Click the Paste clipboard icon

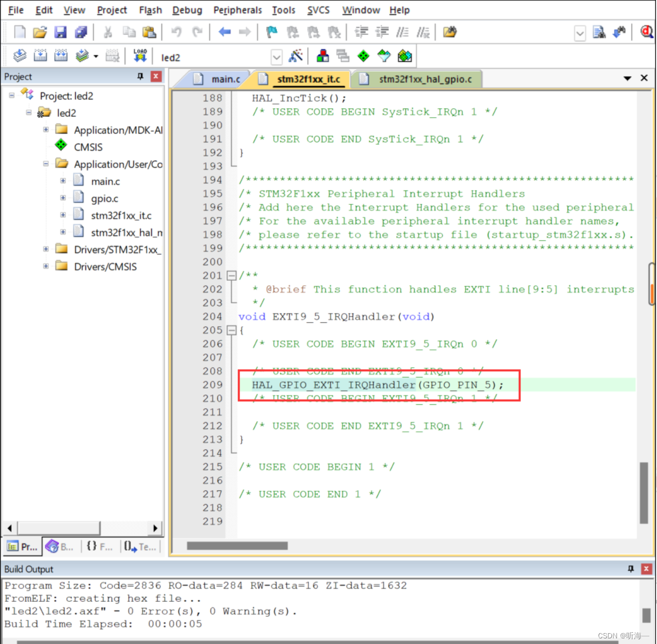pos(149,32)
